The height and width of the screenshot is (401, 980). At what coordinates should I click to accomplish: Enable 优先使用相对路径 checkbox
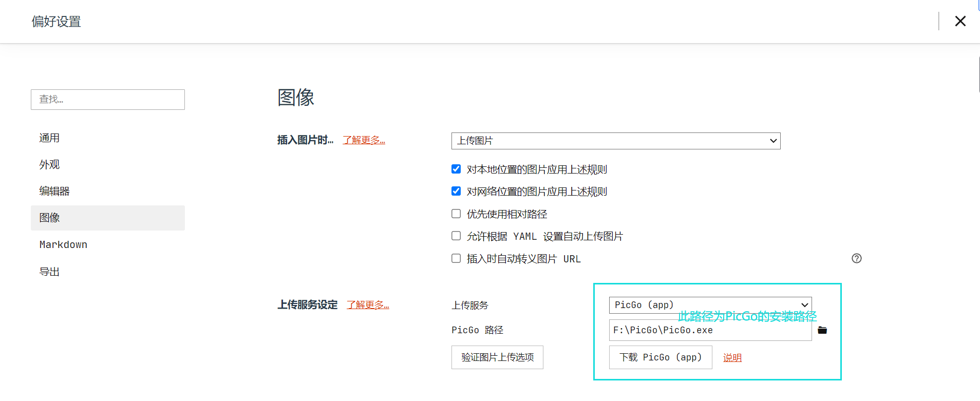(x=456, y=214)
